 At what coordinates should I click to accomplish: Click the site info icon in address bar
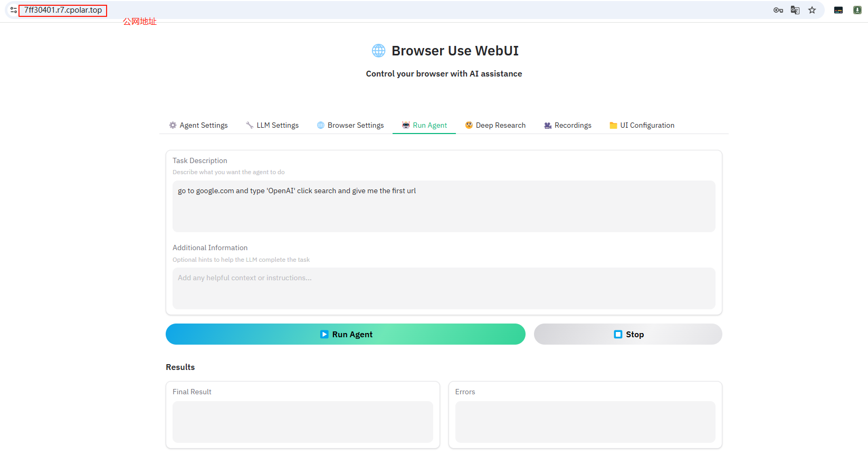[x=13, y=10]
